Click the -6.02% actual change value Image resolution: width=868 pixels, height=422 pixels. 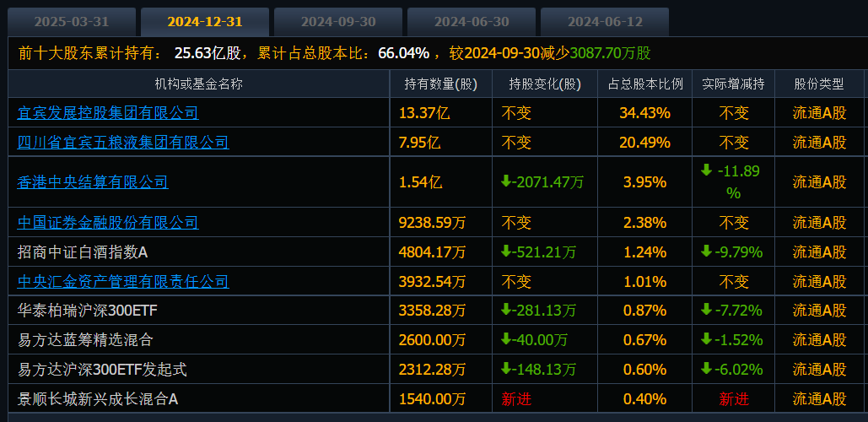tap(732, 370)
